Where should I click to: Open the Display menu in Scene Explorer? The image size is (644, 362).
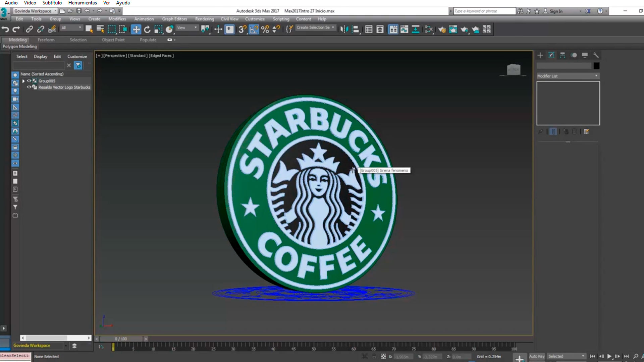pyautogui.click(x=40, y=57)
